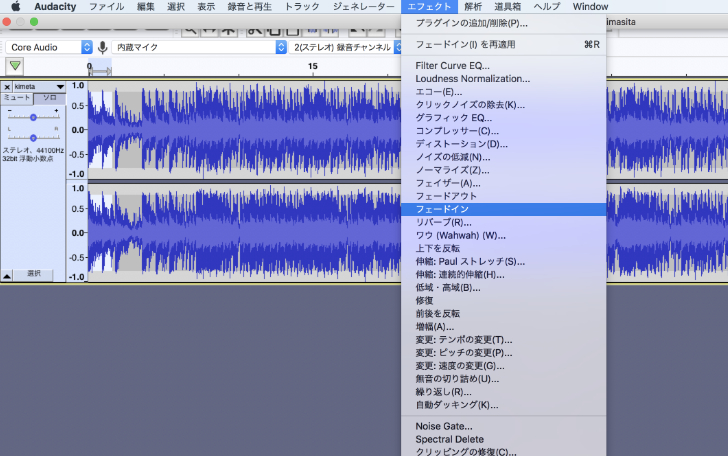Select 繰り返し(R)... effect
This screenshot has height=456, width=728.
(x=504, y=391)
